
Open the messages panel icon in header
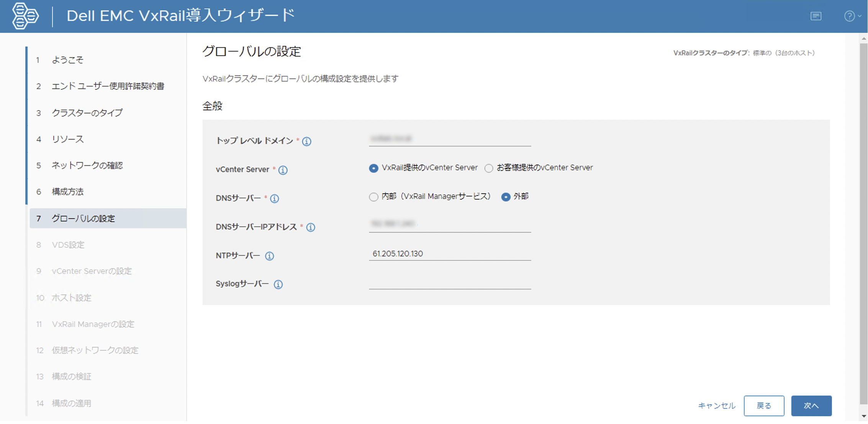tap(816, 16)
